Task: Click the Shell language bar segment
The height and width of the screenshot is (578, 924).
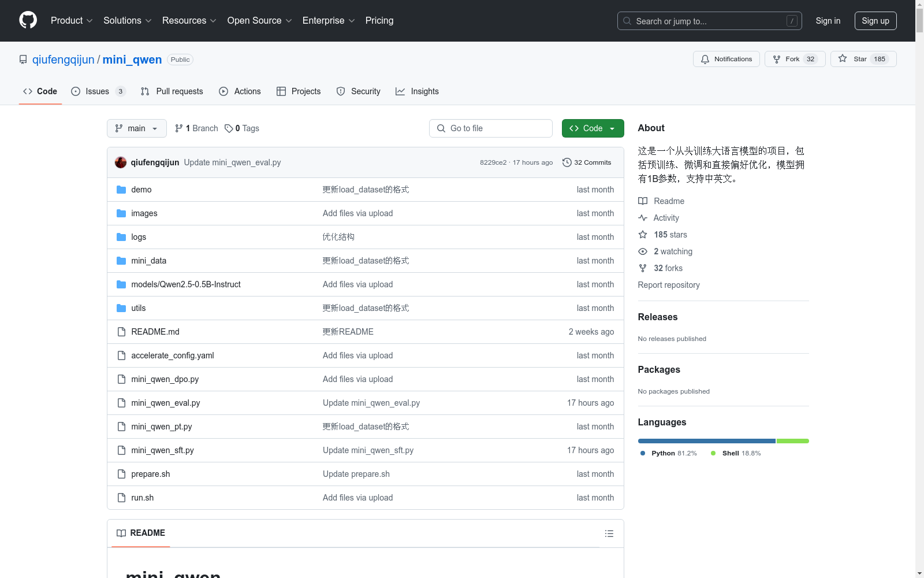Action: pyautogui.click(x=793, y=441)
